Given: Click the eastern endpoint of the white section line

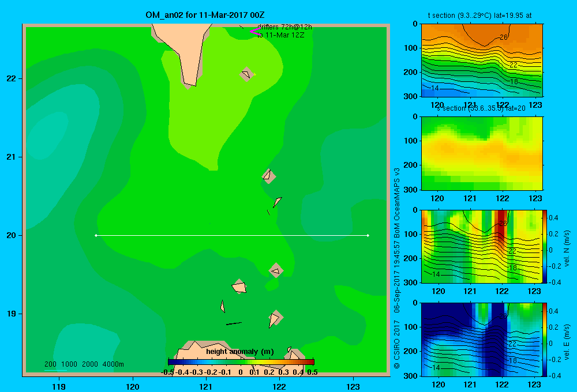Looking at the screenshot, I should tap(368, 235).
